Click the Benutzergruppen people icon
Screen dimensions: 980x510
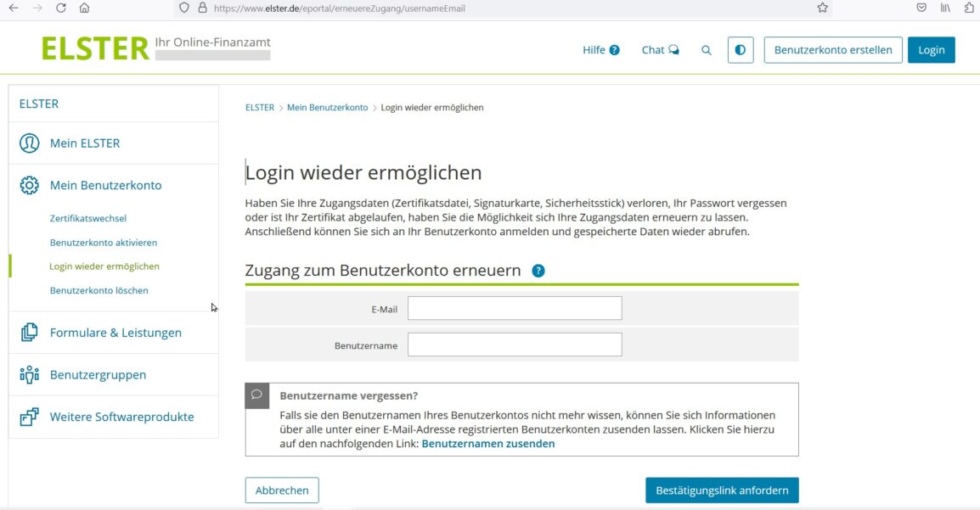[30, 374]
